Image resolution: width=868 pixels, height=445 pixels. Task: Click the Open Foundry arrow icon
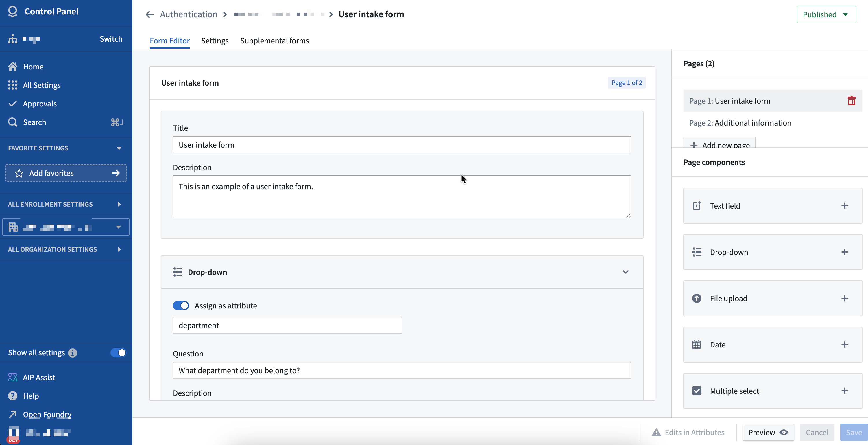pyautogui.click(x=13, y=414)
